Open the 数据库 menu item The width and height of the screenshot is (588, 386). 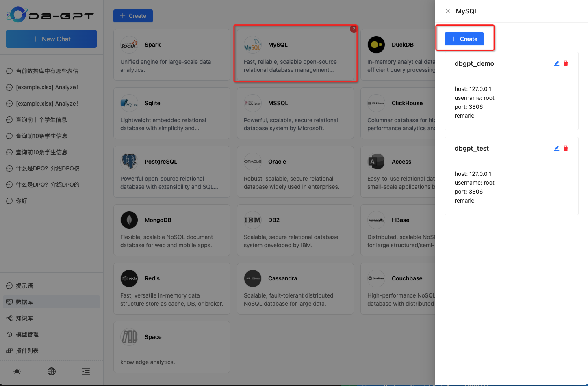point(51,302)
